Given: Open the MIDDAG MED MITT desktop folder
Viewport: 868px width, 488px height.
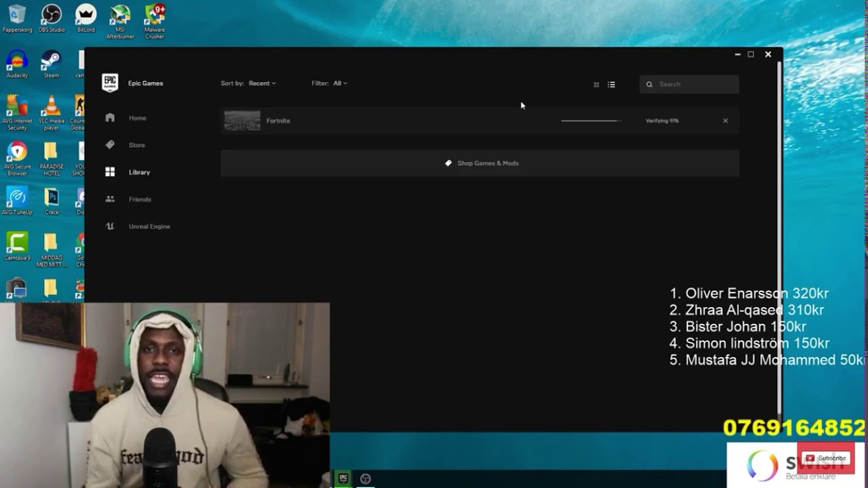Looking at the screenshot, I should 52,249.
